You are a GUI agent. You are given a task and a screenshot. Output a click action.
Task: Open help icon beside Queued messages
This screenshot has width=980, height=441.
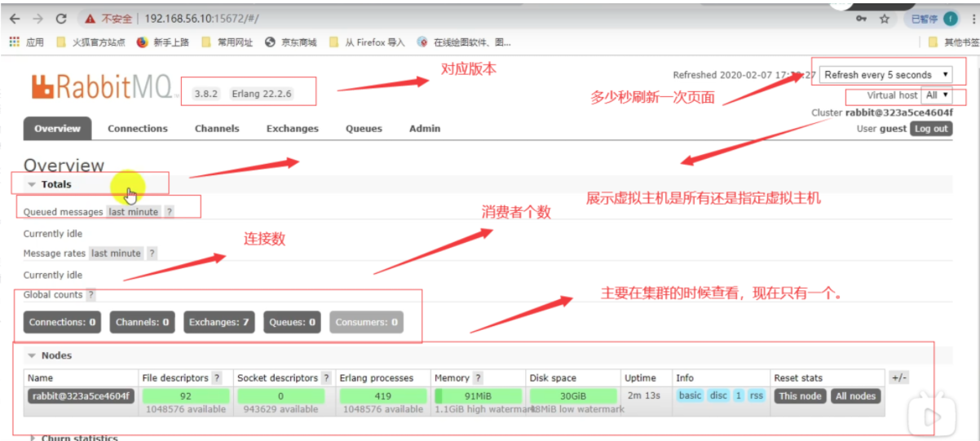[170, 212]
